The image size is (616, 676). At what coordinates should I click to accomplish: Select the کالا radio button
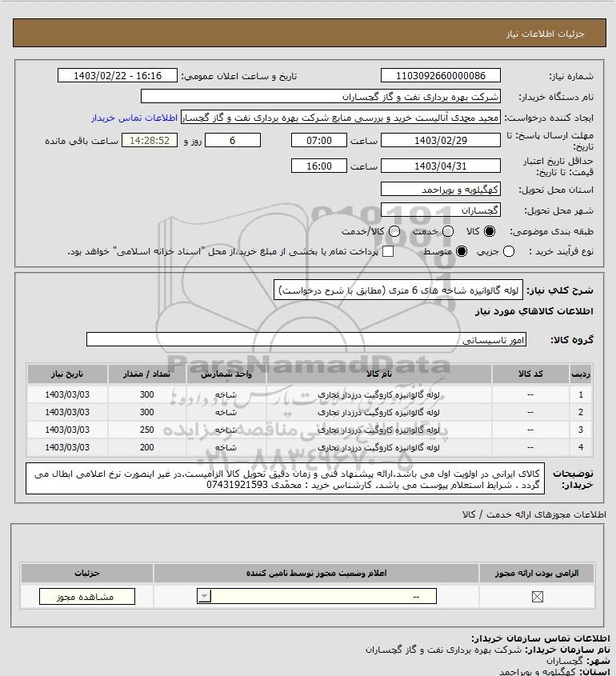490,231
